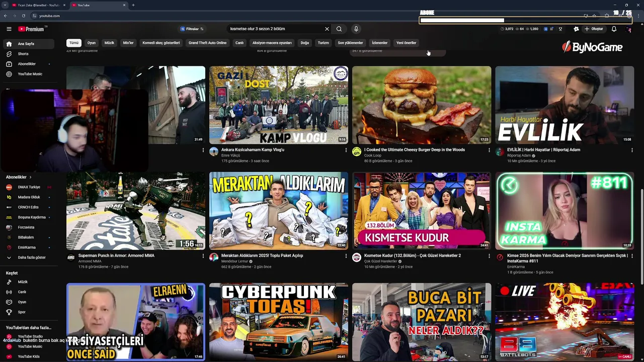
Task: Open YouTube Kids in the sidebar
Action: [x=28, y=356]
